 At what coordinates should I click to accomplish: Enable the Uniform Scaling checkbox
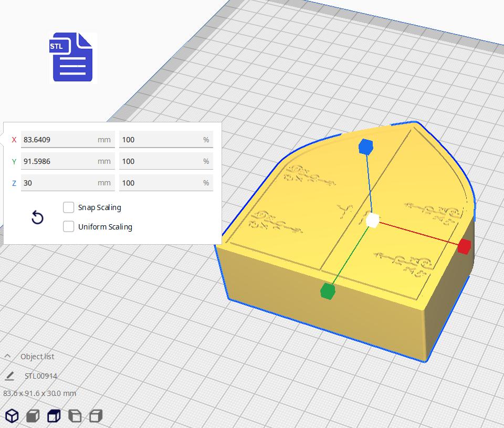pyautogui.click(x=68, y=227)
